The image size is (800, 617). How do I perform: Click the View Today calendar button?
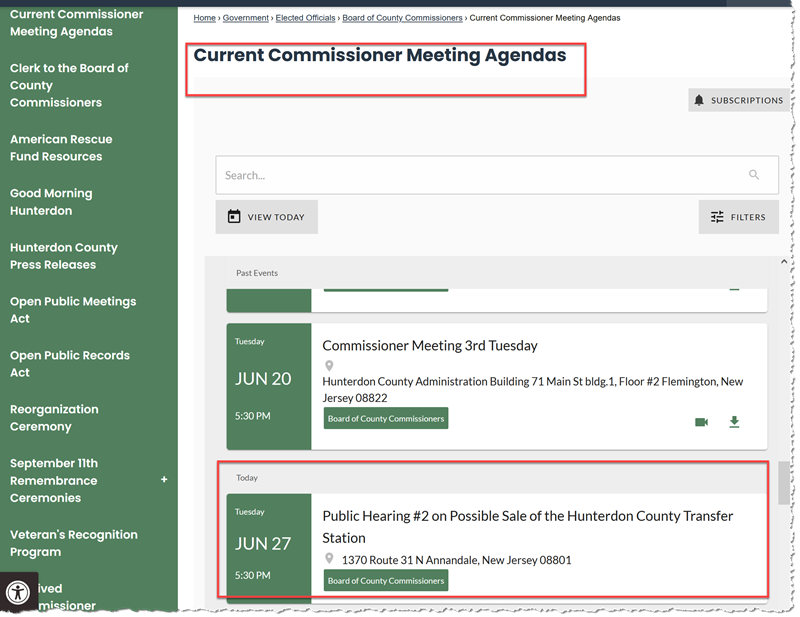[266, 217]
